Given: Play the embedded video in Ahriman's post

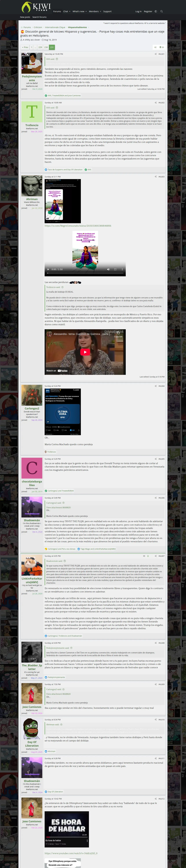Looking at the screenshot, I should click(48, 269).
